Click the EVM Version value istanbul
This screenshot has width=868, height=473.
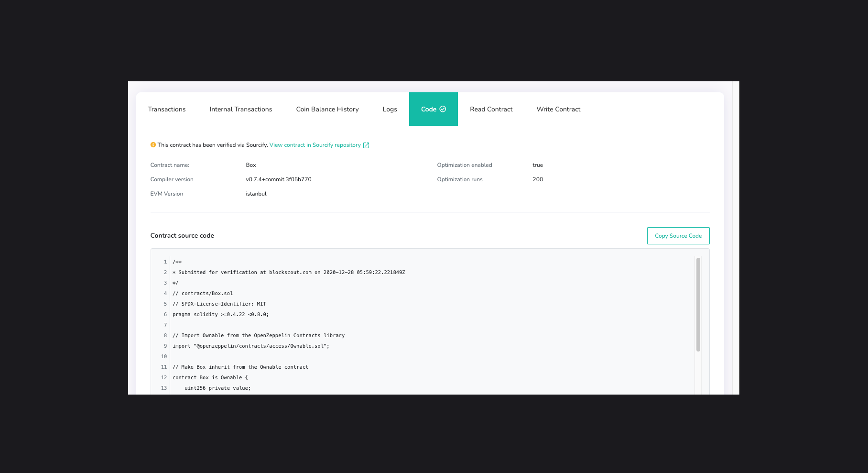click(x=256, y=194)
